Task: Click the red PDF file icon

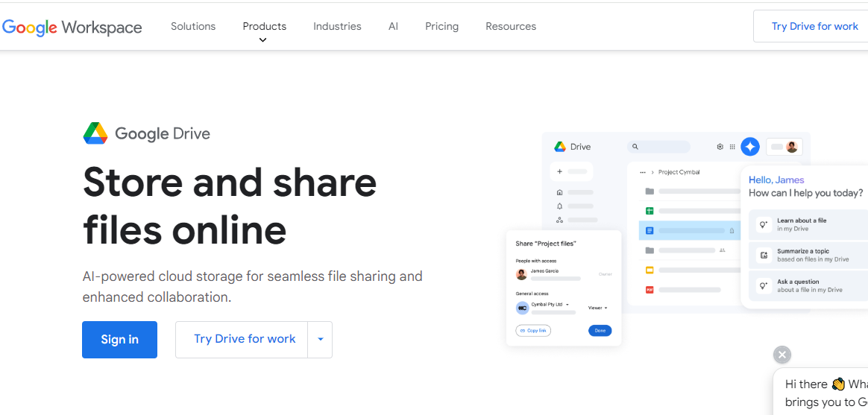Action: coord(650,289)
